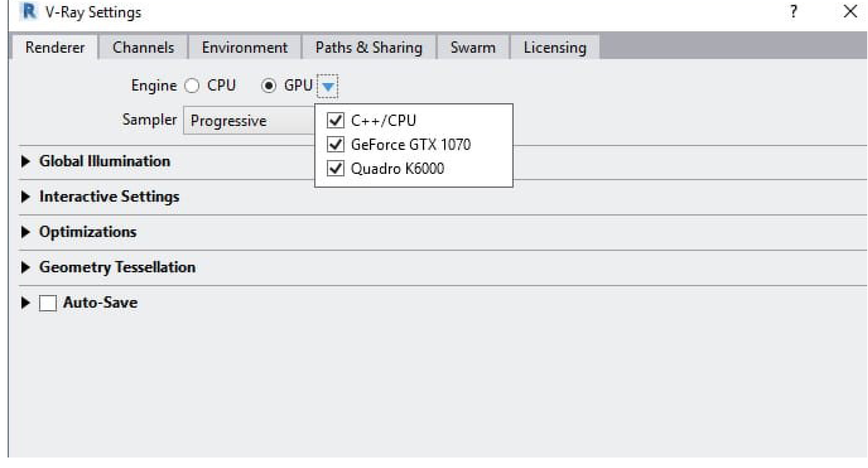Enable the Auto-Save checkbox
This screenshot has width=868, height=468.
pos(48,303)
